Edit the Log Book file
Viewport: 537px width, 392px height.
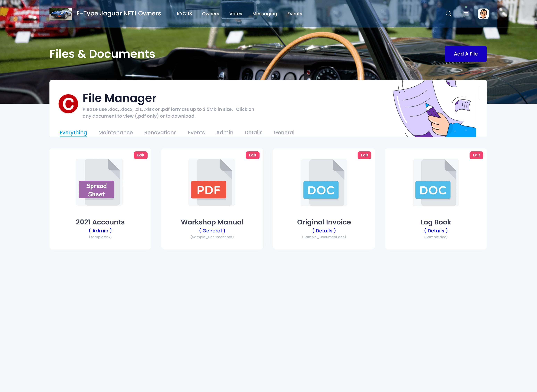[476, 155]
